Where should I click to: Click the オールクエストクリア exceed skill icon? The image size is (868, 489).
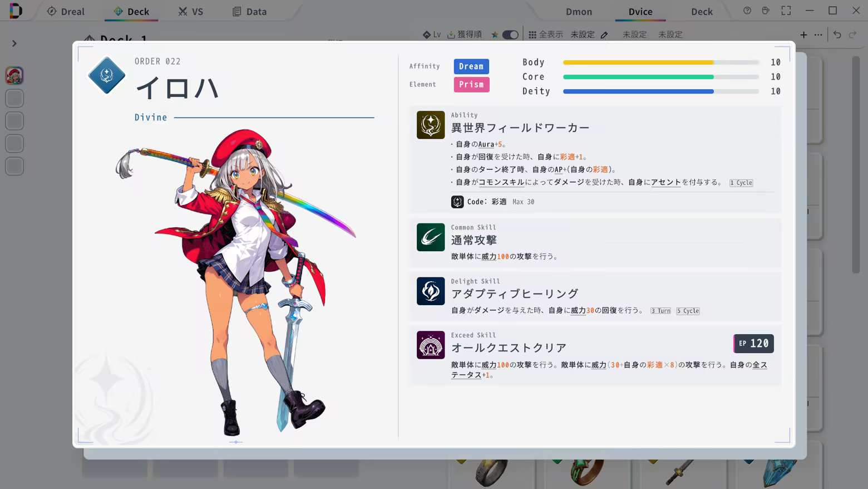click(x=431, y=345)
